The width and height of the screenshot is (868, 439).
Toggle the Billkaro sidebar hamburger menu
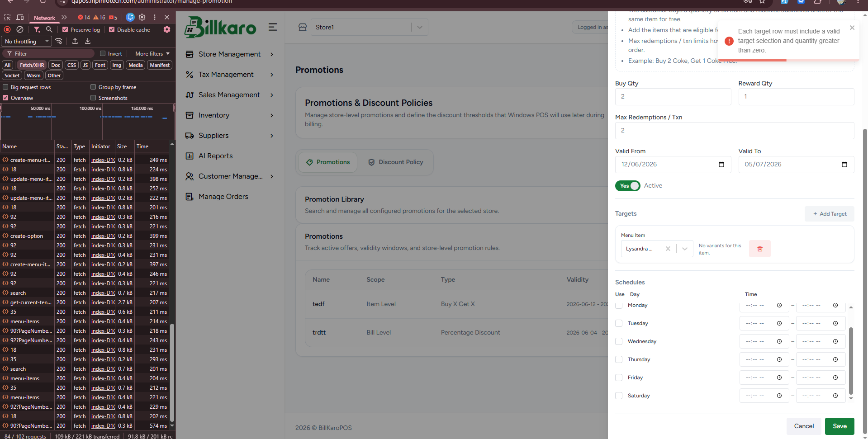click(x=272, y=27)
